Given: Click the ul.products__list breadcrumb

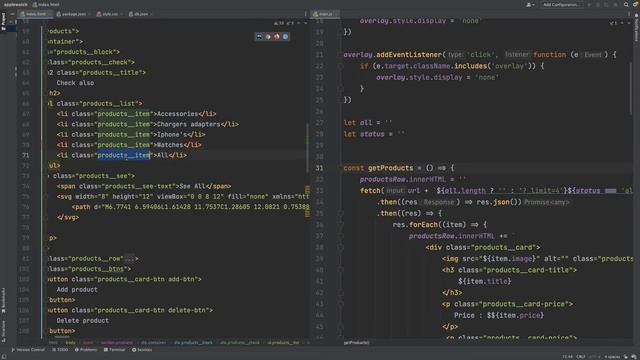Looking at the screenshot, I should (x=283, y=342).
